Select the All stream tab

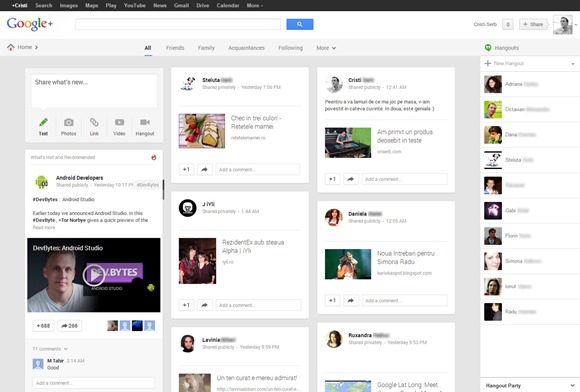pyautogui.click(x=148, y=48)
